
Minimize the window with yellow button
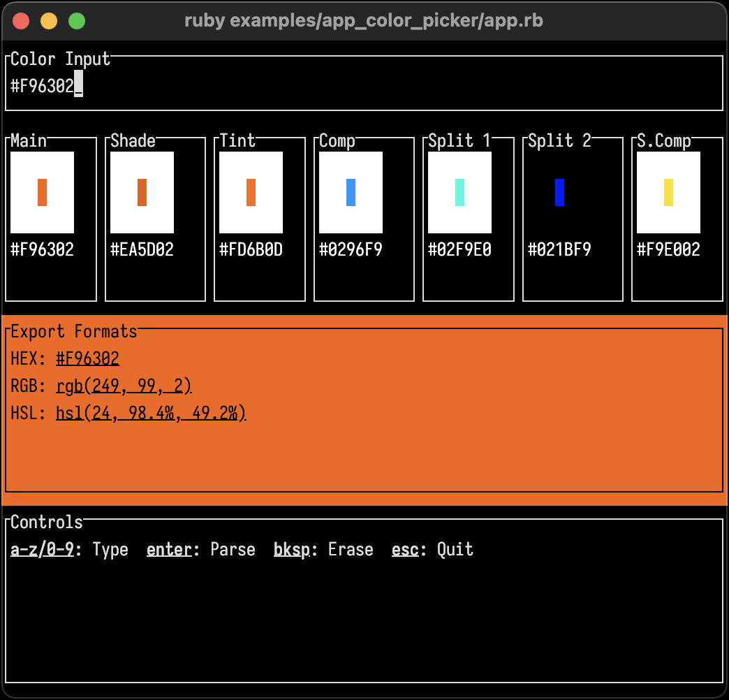pos(49,21)
